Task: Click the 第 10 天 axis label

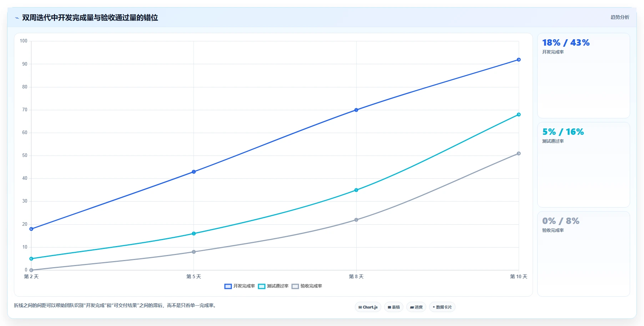Action: 519,276
